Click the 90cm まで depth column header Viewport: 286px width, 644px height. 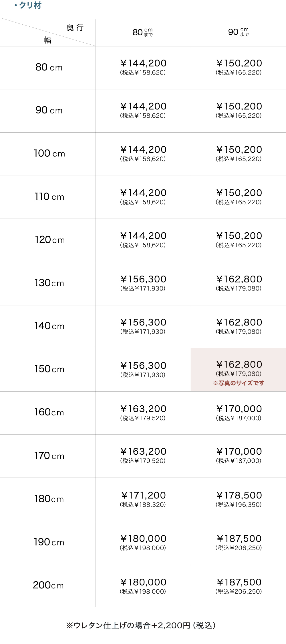(239, 32)
